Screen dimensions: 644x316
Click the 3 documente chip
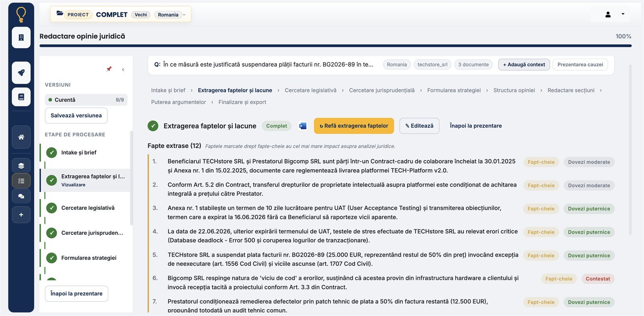473,64
